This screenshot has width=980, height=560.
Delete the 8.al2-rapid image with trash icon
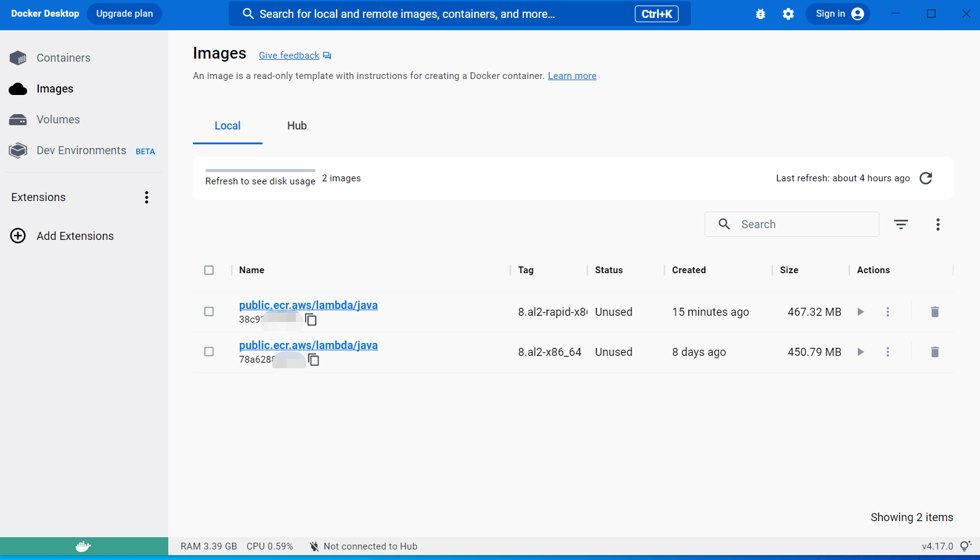pos(934,312)
